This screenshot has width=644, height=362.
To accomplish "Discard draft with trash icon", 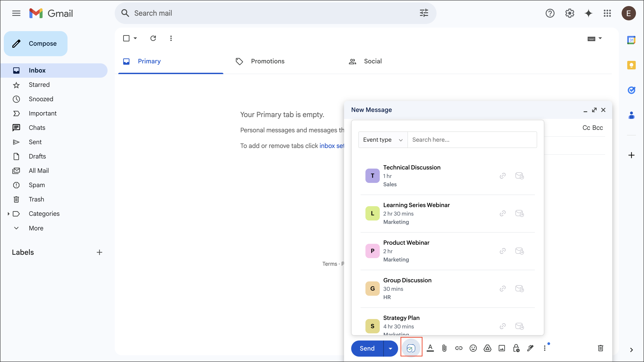I will (x=600, y=348).
